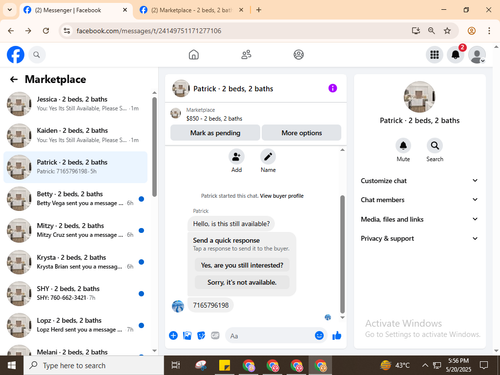Image resolution: width=500 pixels, height=375 pixels.
Task: Click the taskbar Type here to search box
Action: point(94,365)
